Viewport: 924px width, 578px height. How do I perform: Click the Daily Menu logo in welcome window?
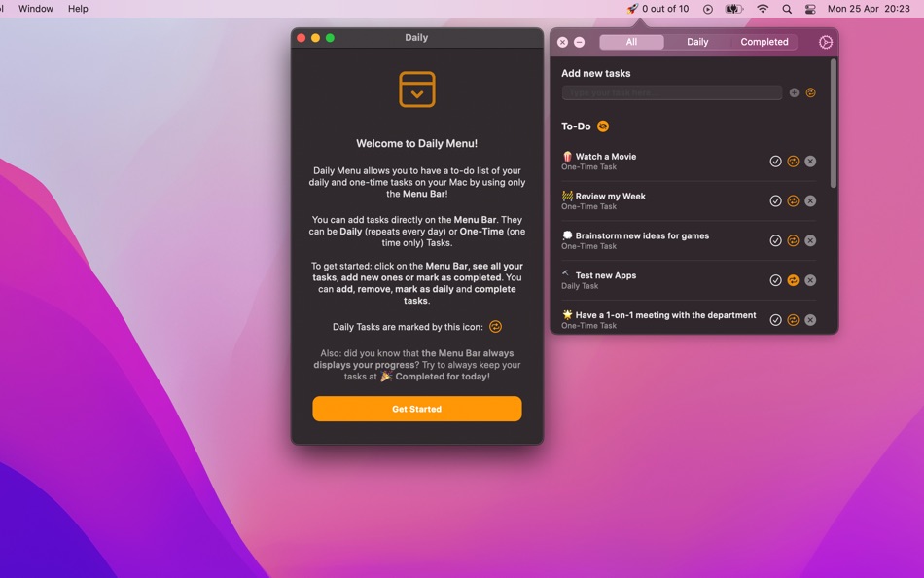click(416, 90)
